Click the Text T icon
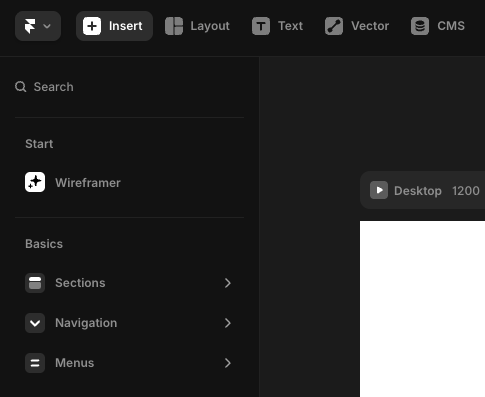Viewport: 485px width, 397px height. [x=261, y=26]
